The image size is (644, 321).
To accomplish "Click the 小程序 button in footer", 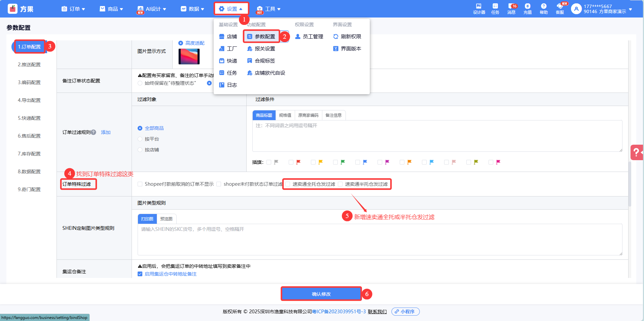I will click(405, 312).
